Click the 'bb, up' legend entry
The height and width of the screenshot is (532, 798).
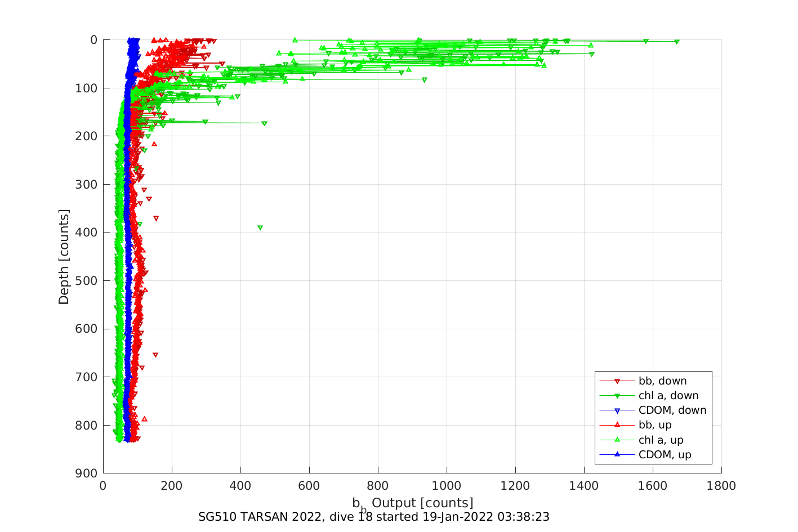(635, 425)
